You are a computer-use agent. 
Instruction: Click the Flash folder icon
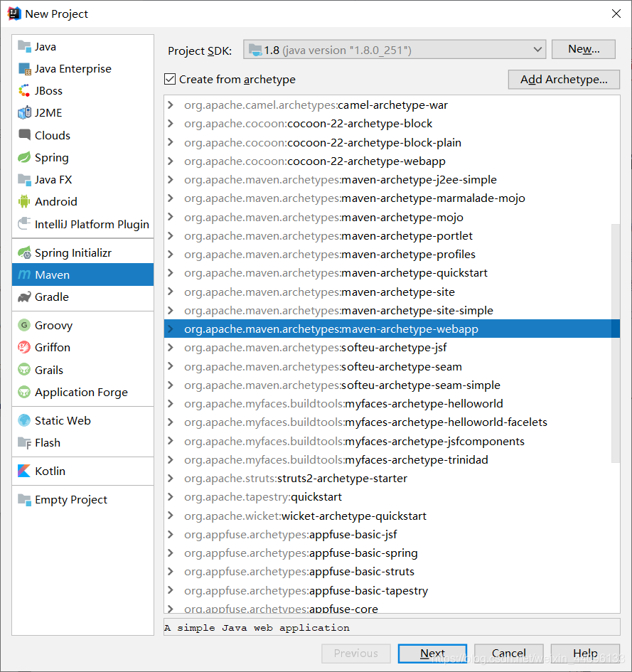(x=24, y=443)
